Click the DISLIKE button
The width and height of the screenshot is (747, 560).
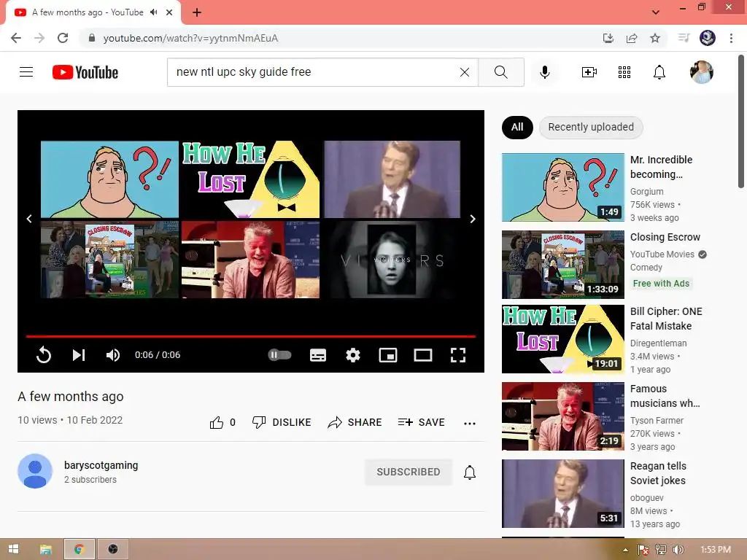pyautogui.click(x=282, y=422)
